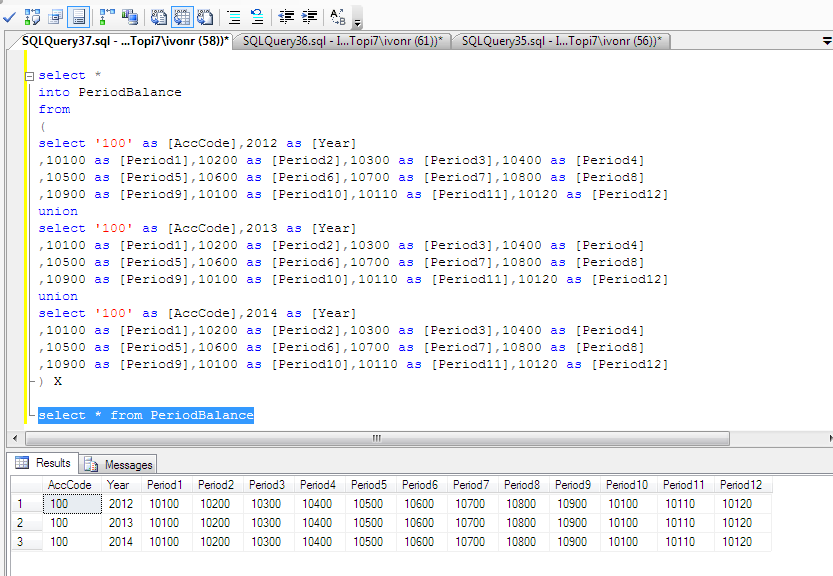
Task: Switch to the SQLQuery35.sql tab
Action: [562, 41]
